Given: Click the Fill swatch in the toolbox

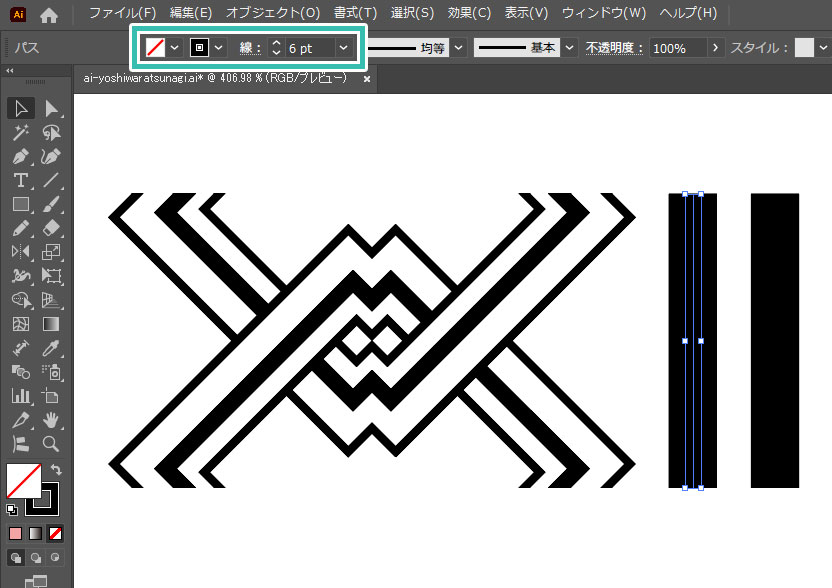Looking at the screenshot, I should point(23,481).
